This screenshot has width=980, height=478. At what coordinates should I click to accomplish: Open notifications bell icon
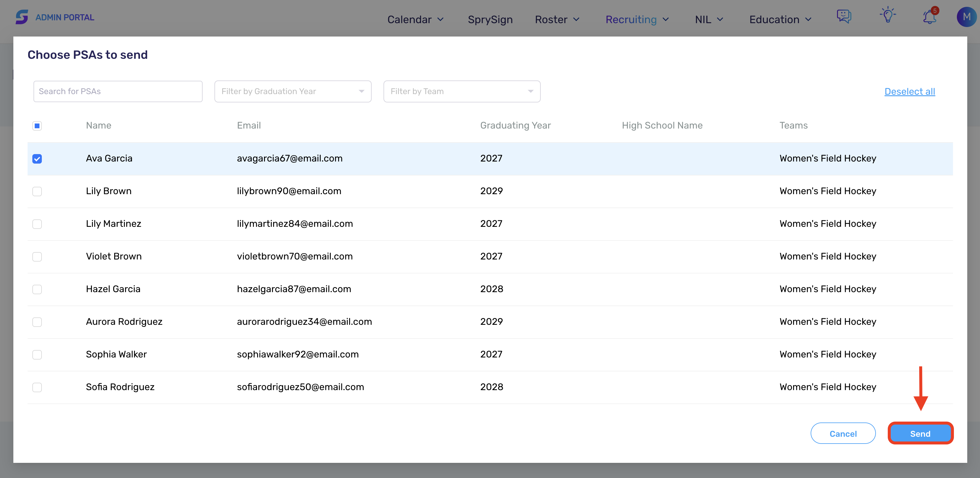(930, 17)
